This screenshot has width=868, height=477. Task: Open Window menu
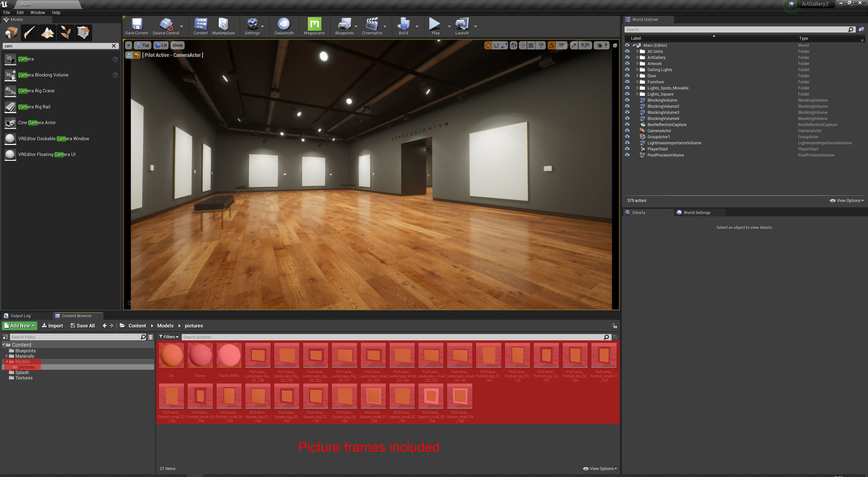[x=38, y=13]
